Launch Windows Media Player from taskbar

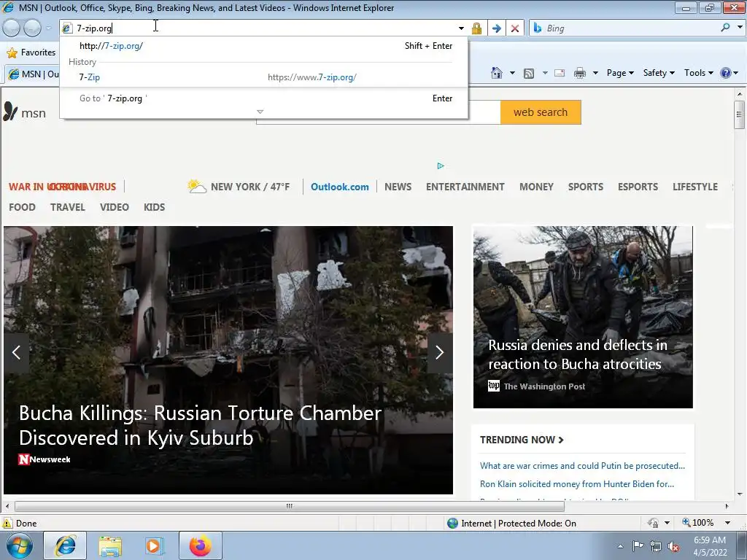click(154, 545)
